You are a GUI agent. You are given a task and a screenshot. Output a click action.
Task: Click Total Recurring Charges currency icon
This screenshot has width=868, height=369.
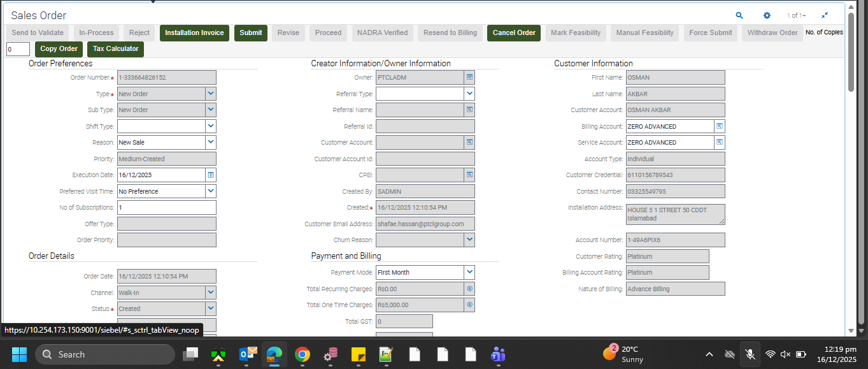pos(469,289)
